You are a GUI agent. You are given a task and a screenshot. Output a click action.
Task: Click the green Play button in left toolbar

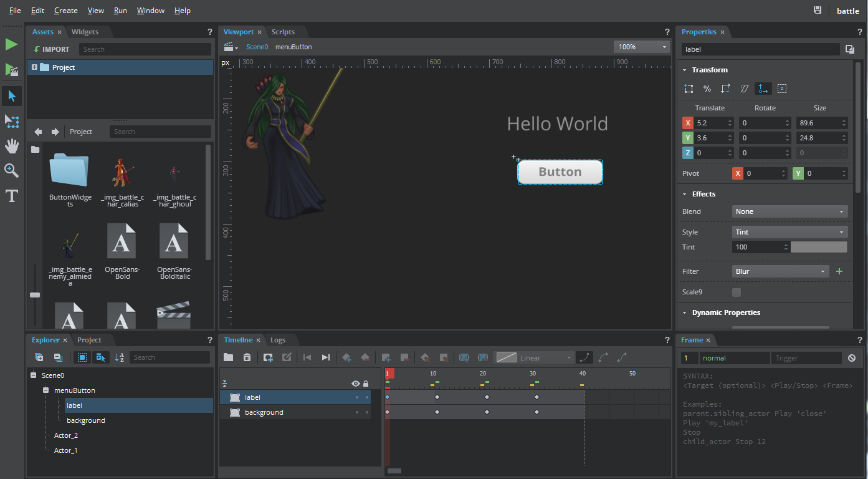point(11,44)
